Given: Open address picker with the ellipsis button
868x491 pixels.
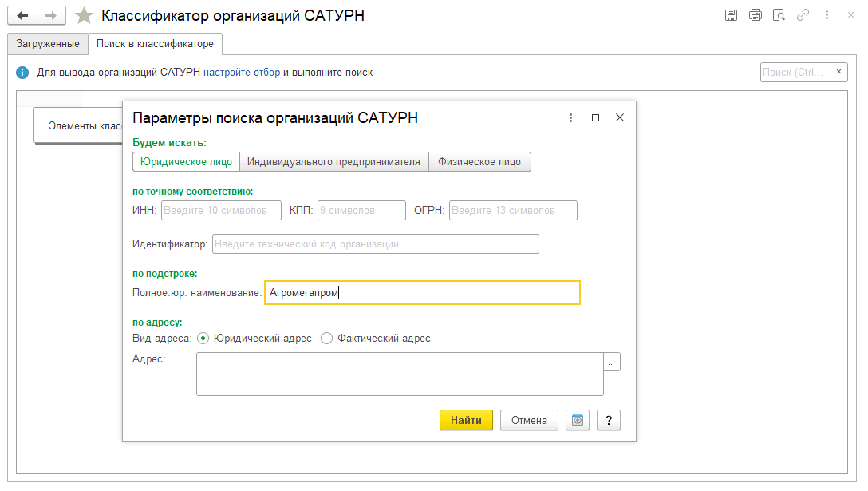Looking at the screenshot, I should point(612,362).
